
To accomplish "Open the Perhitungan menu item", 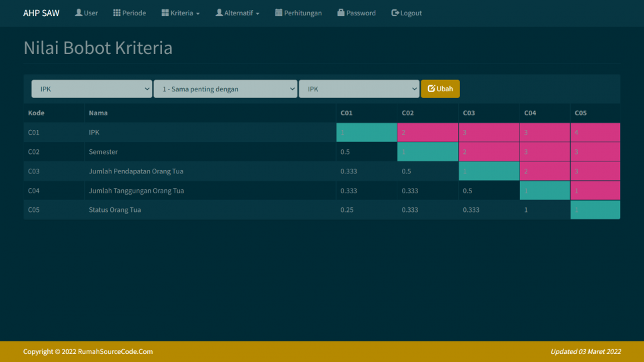I will (x=303, y=13).
